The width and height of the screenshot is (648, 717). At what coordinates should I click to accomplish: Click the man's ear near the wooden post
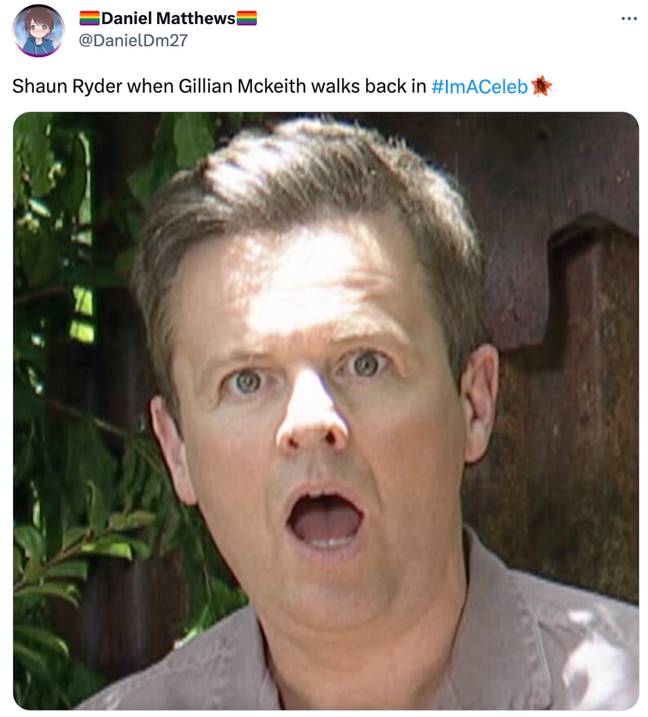[479, 402]
